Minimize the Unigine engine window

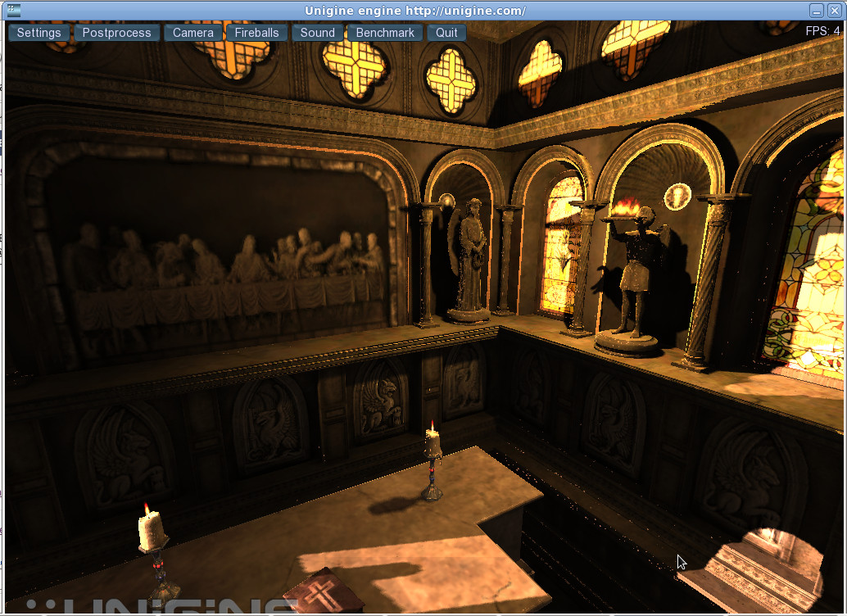[816, 10]
